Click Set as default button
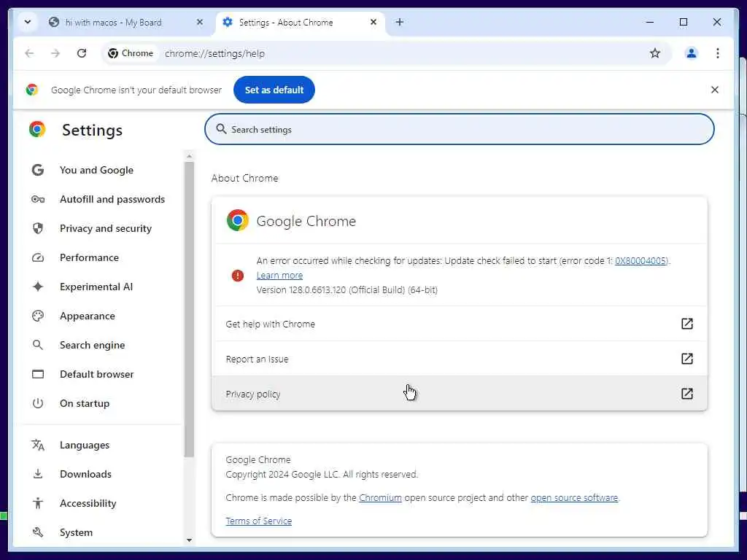This screenshot has width=747, height=560. coord(274,90)
